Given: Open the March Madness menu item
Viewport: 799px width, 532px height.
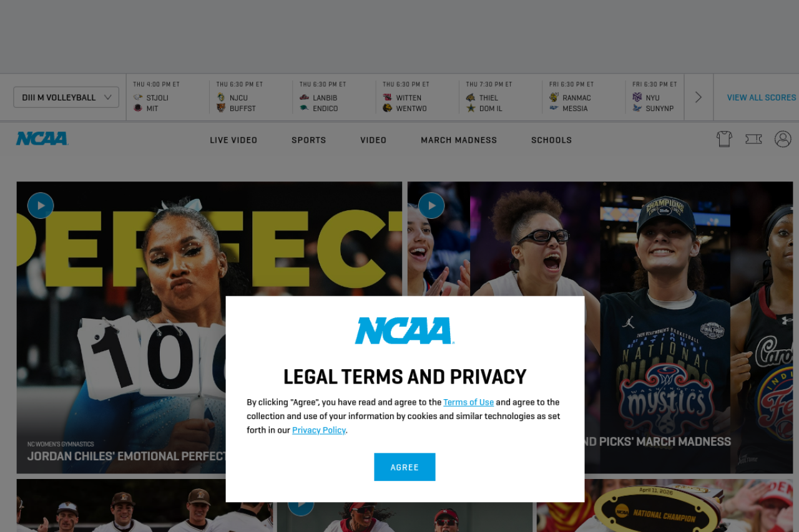Looking at the screenshot, I should click(459, 140).
